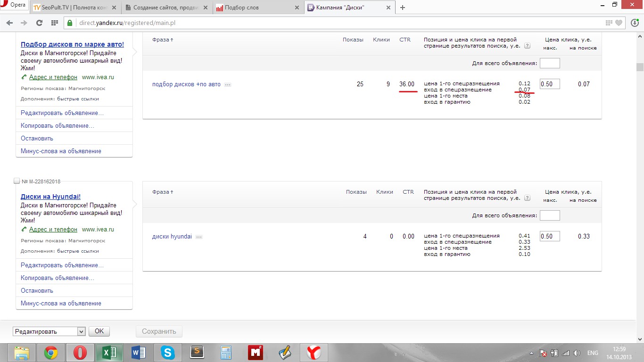This screenshot has width=644, height=362.
Task: Sort the Hyundai table by "Фраза" column
Action: (x=163, y=192)
